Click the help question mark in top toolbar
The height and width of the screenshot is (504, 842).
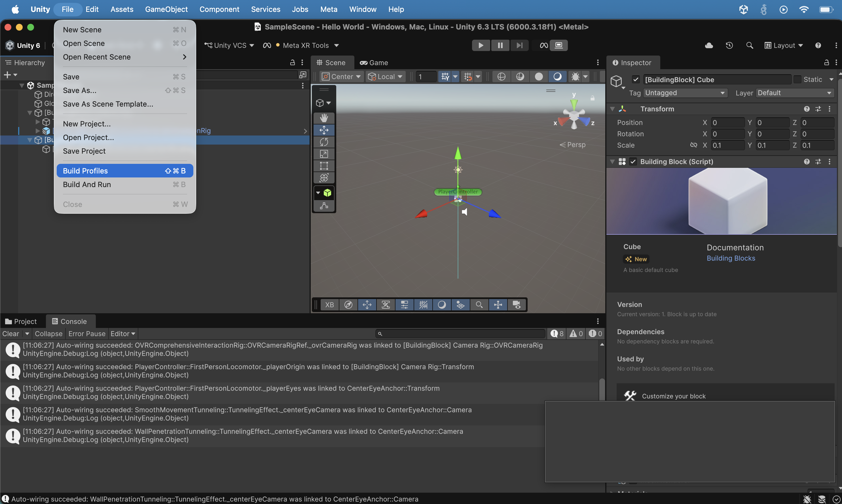(818, 45)
